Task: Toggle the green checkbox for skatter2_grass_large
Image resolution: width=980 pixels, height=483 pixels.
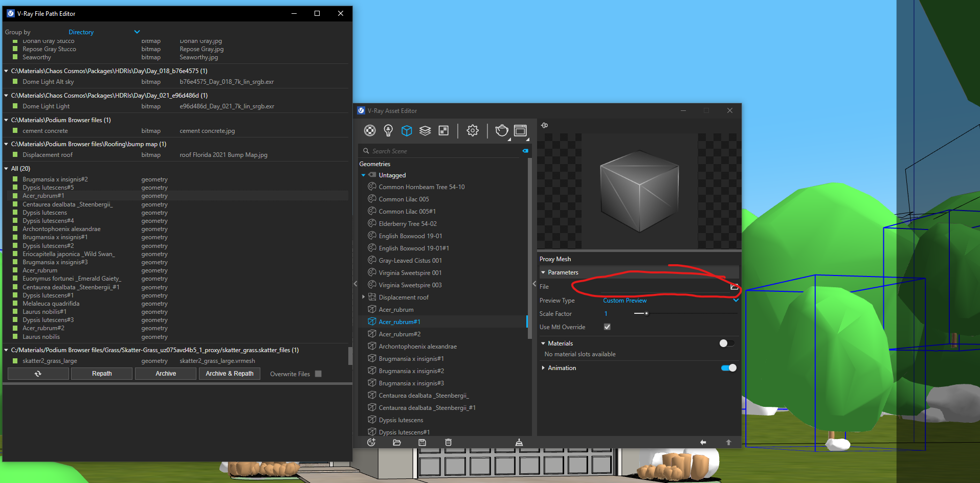Action: coord(15,361)
